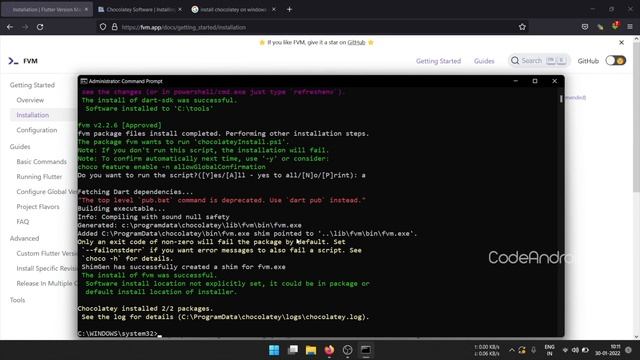This screenshot has height=360, width=640.
Task: Open Getting Started in top navigation
Action: click(x=438, y=61)
